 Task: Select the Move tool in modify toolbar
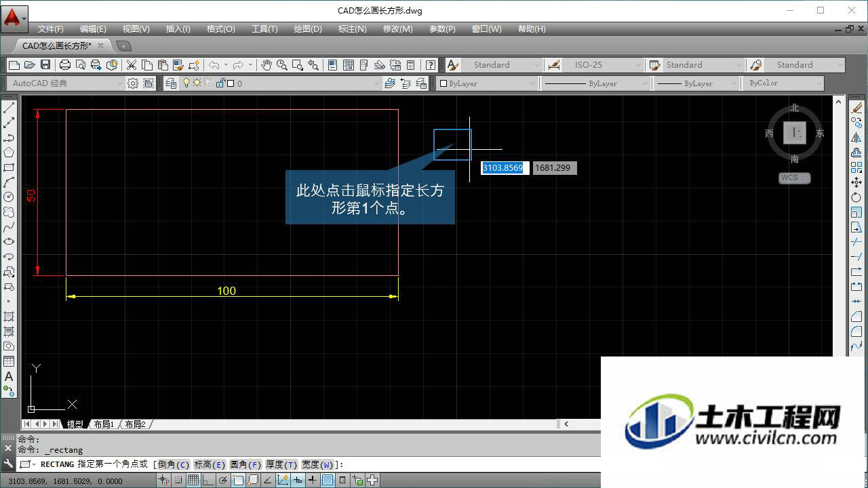click(x=856, y=182)
